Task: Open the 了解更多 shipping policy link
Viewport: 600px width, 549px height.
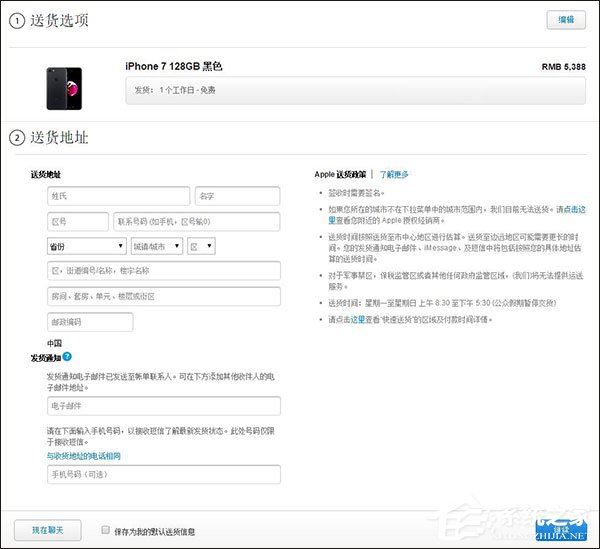Action: point(394,174)
